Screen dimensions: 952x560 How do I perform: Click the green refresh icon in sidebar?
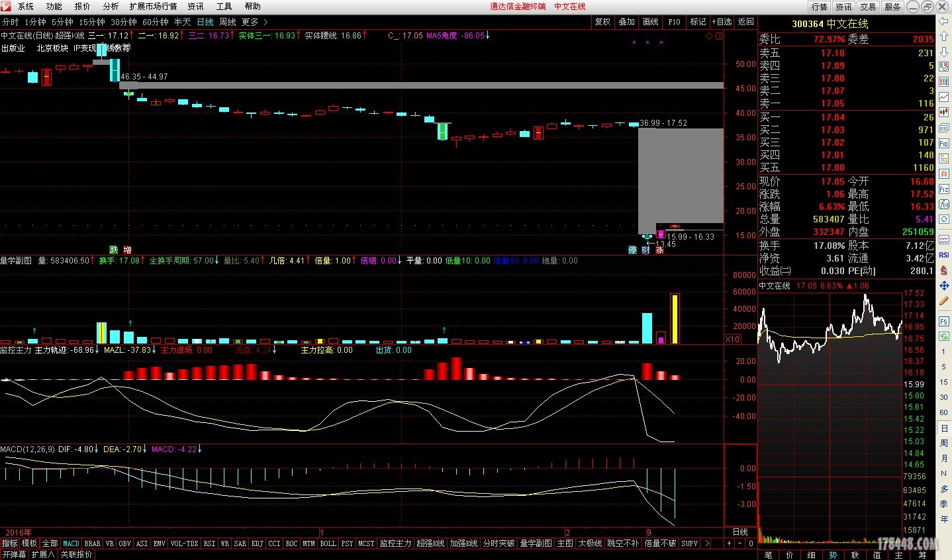point(944,336)
